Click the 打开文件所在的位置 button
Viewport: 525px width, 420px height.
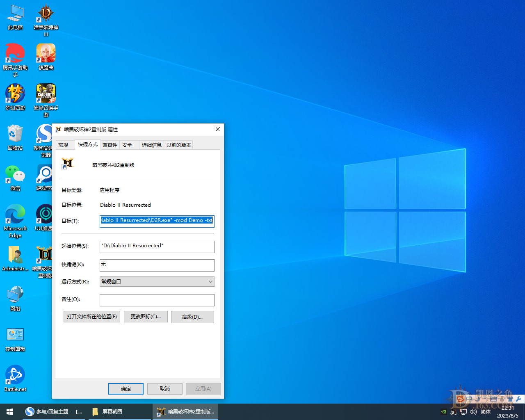click(x=92, y=317)
